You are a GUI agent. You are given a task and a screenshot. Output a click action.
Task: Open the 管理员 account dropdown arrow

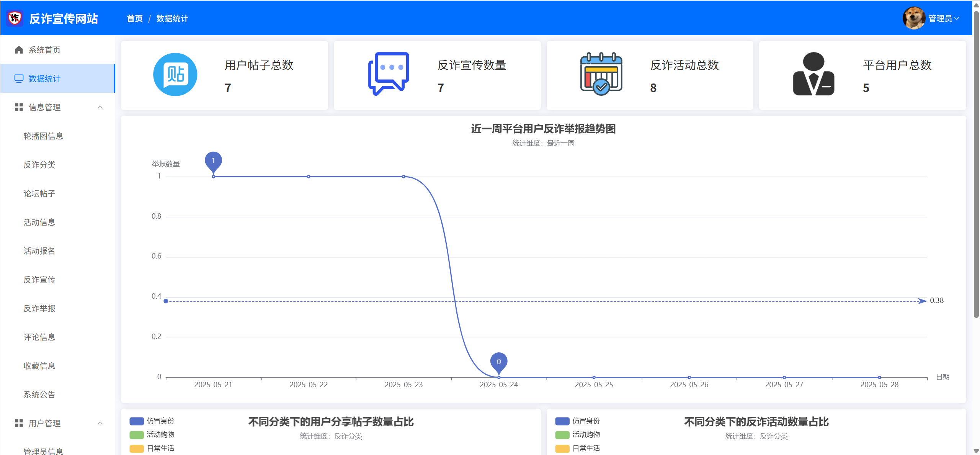point(957,18)
